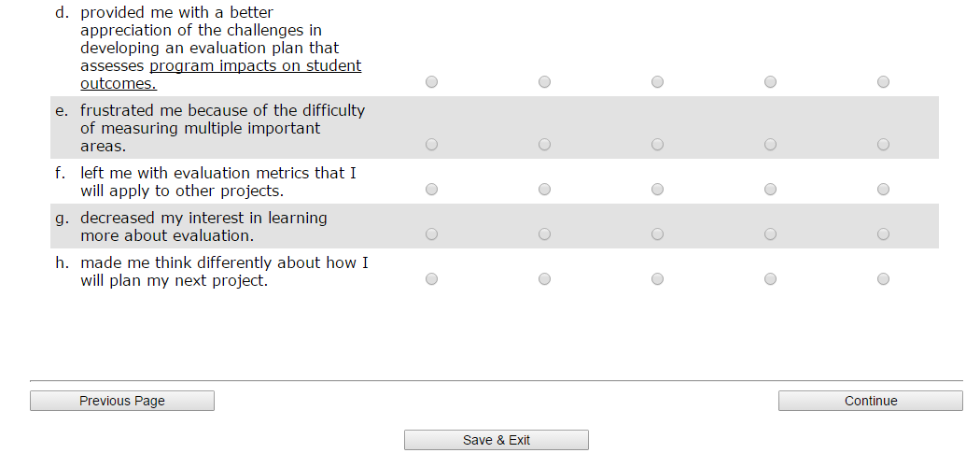Pick fourth radio for 'decreased my interest' row
Viewport: 980px width, 467px height.
[x=770, y=234]
